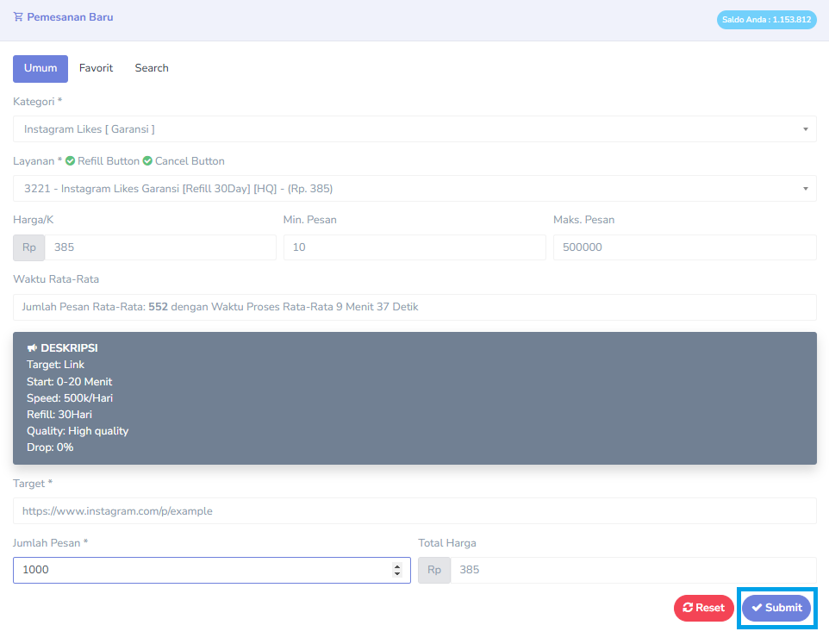
Task: Click the Submit button
Action: pyautogui.click(x=776, y=608)
